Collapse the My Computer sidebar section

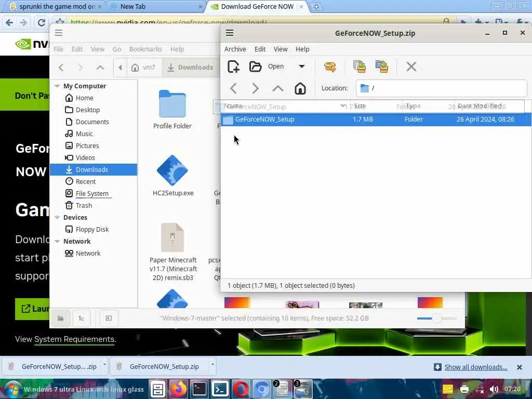click(57, 86)
